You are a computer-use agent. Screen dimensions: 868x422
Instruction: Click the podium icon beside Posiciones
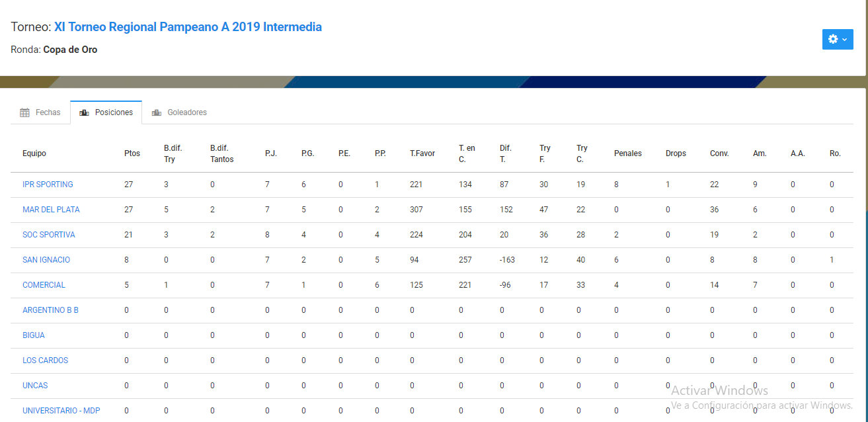(84, 112)
